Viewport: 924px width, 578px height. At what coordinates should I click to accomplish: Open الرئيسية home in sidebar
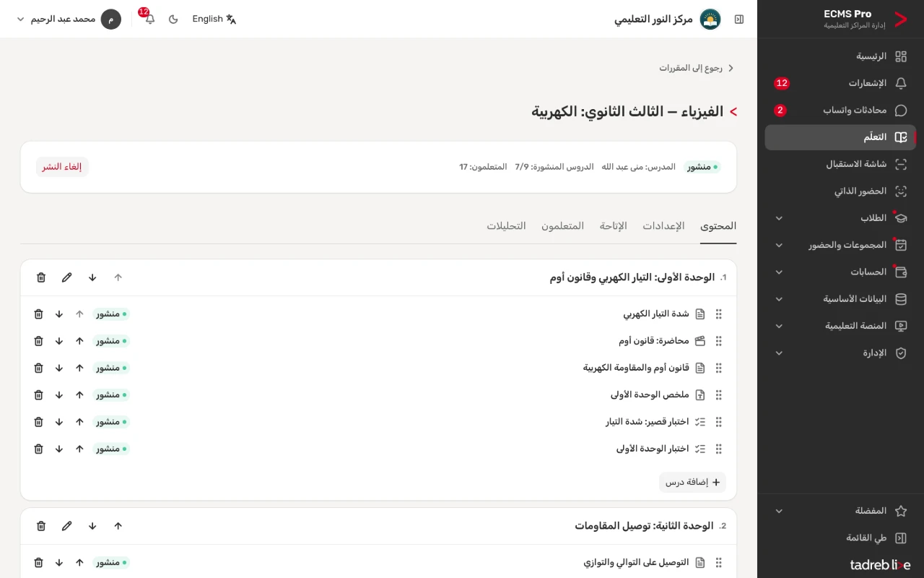[x=841, y=56]
